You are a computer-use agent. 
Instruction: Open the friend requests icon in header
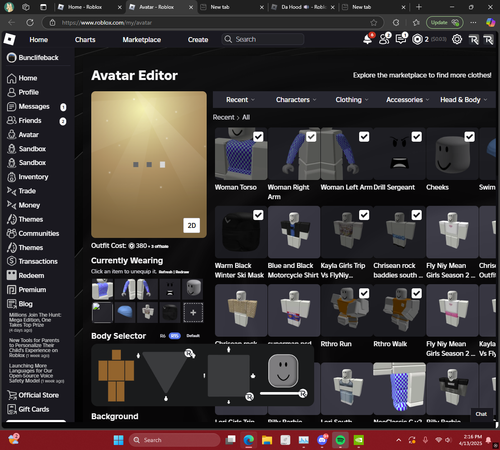click(385, 39)
